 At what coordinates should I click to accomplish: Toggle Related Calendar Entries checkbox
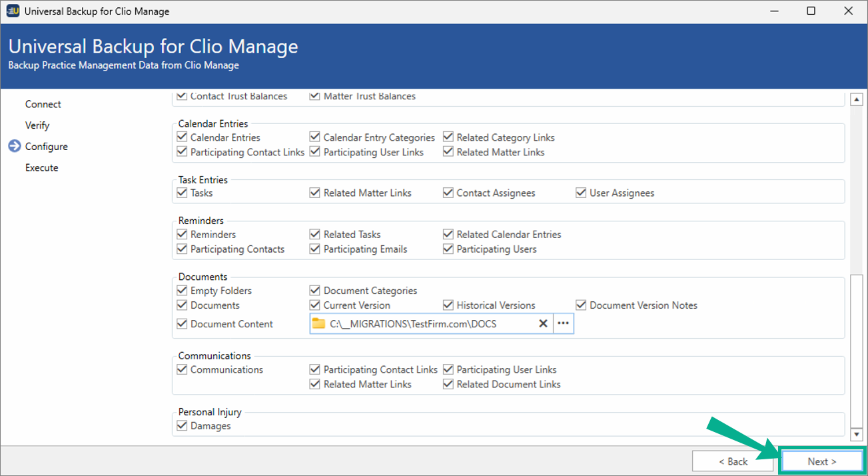pyautogui.click(x=448, y=234)
